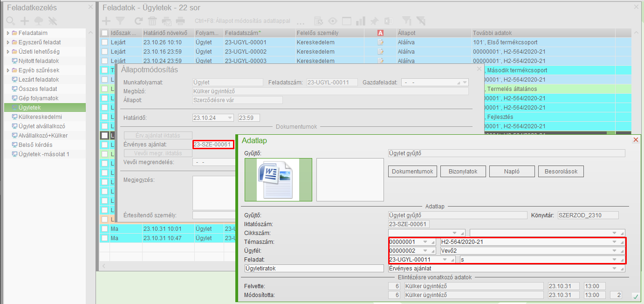644x304 pixels.
Task: Refresh the Feladatok list
Action: tap(138, 21)
